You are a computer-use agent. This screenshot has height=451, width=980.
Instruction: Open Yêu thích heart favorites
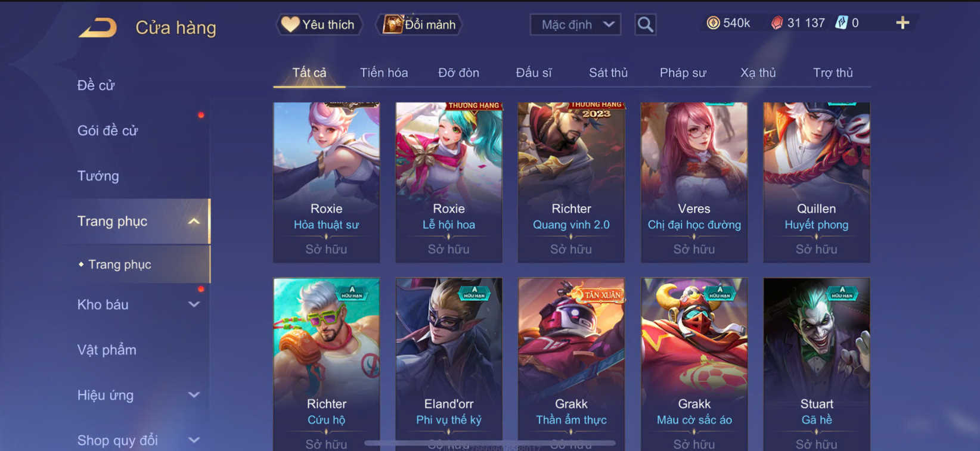(319, 24)
